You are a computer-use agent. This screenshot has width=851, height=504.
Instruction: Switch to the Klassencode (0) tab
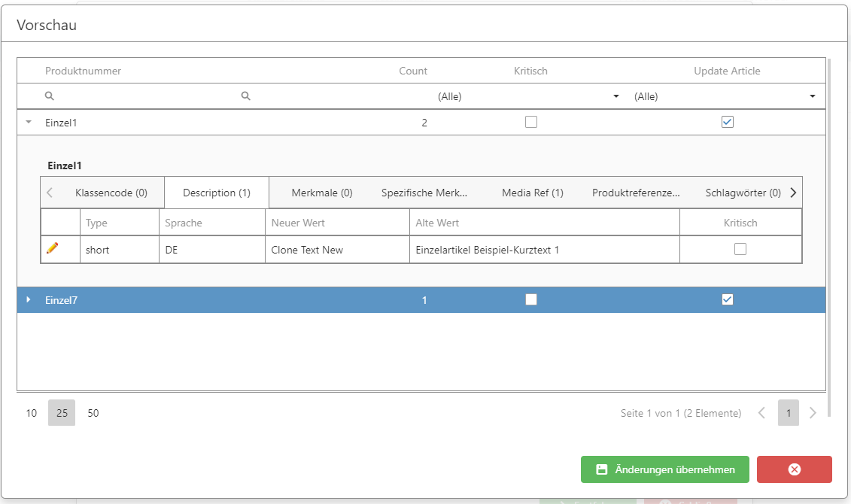[x=111, y=193]
